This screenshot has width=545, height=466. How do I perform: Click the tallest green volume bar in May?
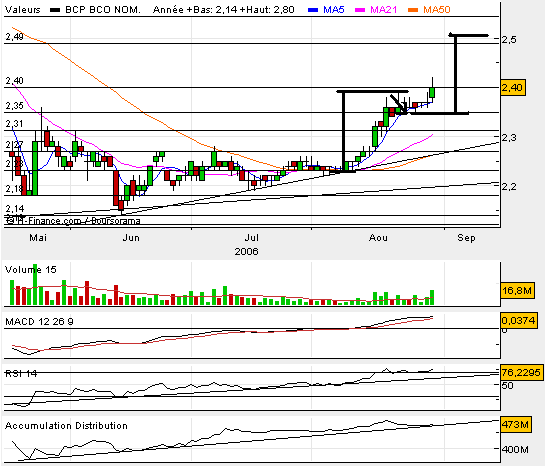coord(35,285)
